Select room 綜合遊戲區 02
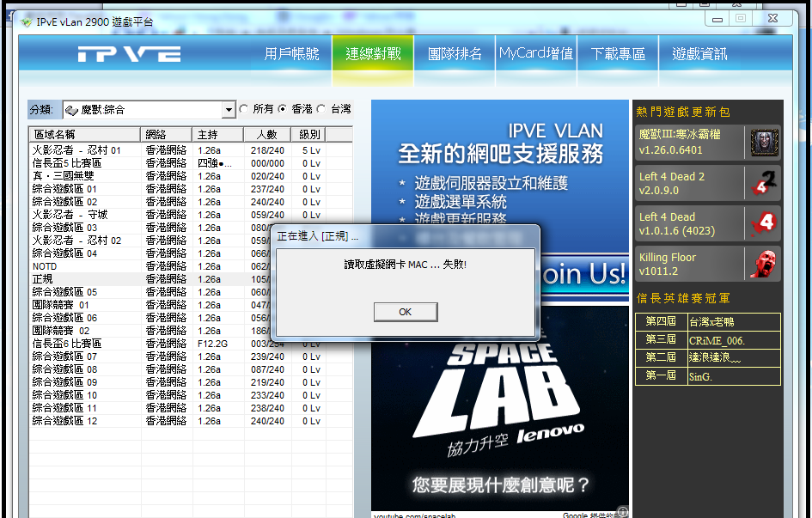 (191, 202)
